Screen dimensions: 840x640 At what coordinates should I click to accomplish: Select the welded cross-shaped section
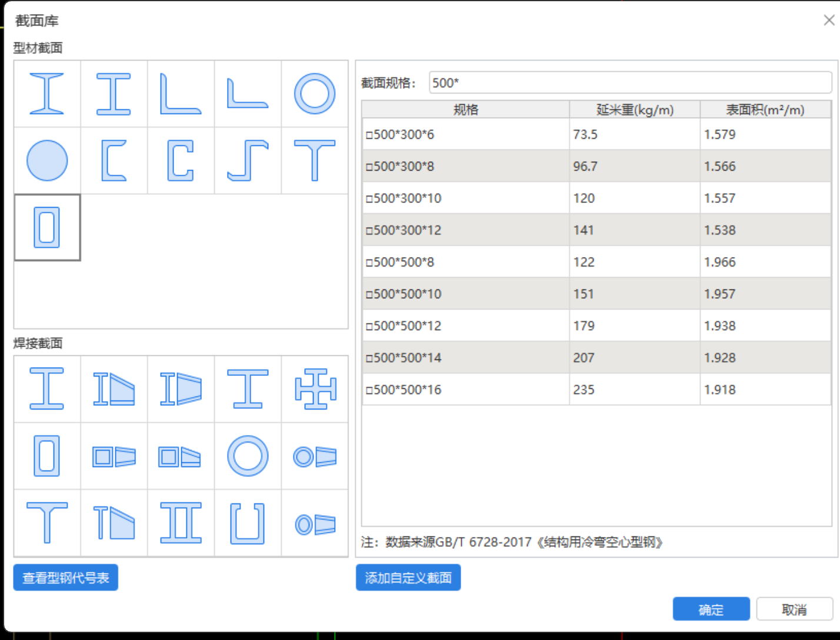pyautogui.click(x=315, y=389)
